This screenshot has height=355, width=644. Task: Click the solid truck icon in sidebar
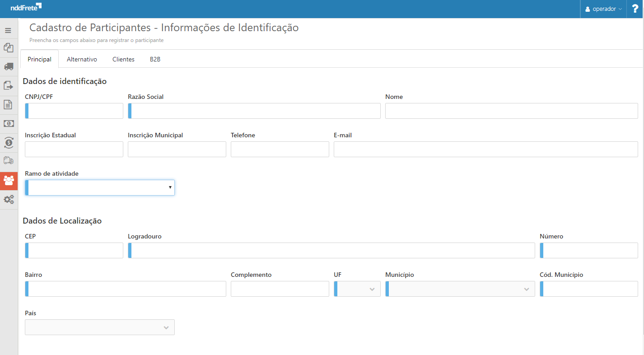[x=8, y=66]
